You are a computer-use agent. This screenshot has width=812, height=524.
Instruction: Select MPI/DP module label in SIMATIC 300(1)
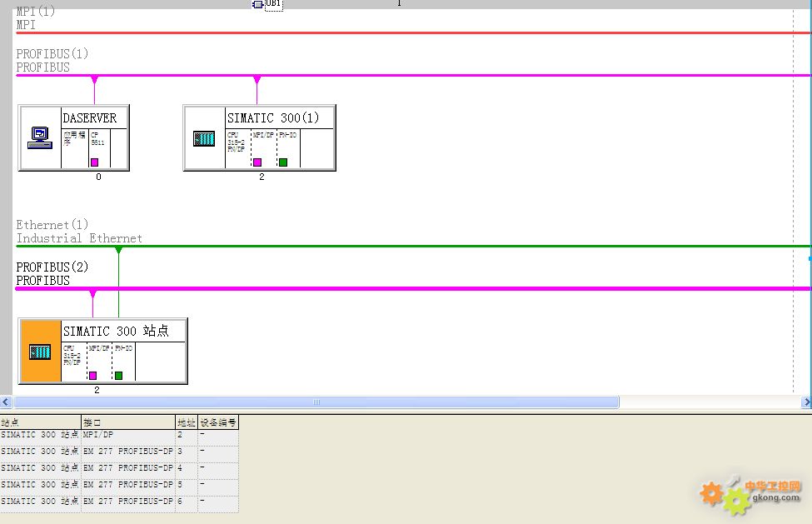point(263,135)
